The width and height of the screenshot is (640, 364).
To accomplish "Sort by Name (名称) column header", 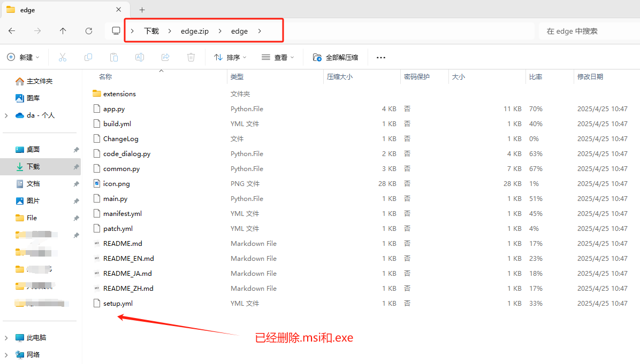I will click(105, 76).
